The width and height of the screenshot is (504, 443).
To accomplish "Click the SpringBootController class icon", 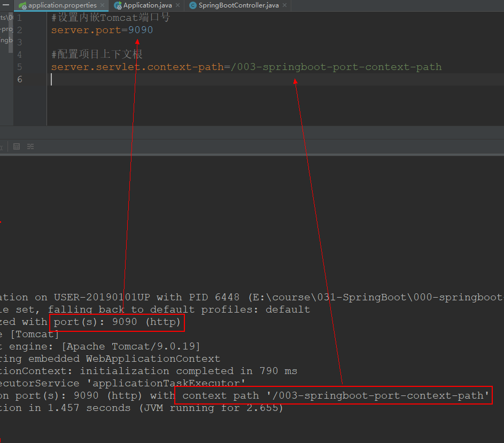I will 192,5.
